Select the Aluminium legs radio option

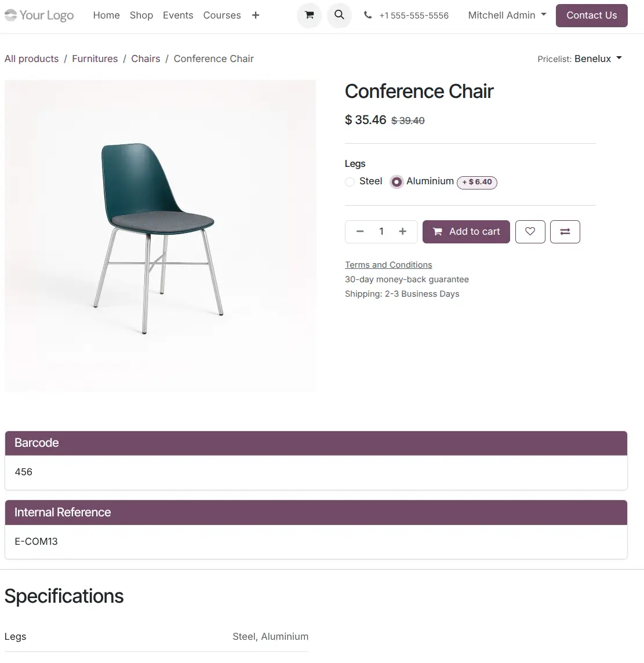[396, 182]
